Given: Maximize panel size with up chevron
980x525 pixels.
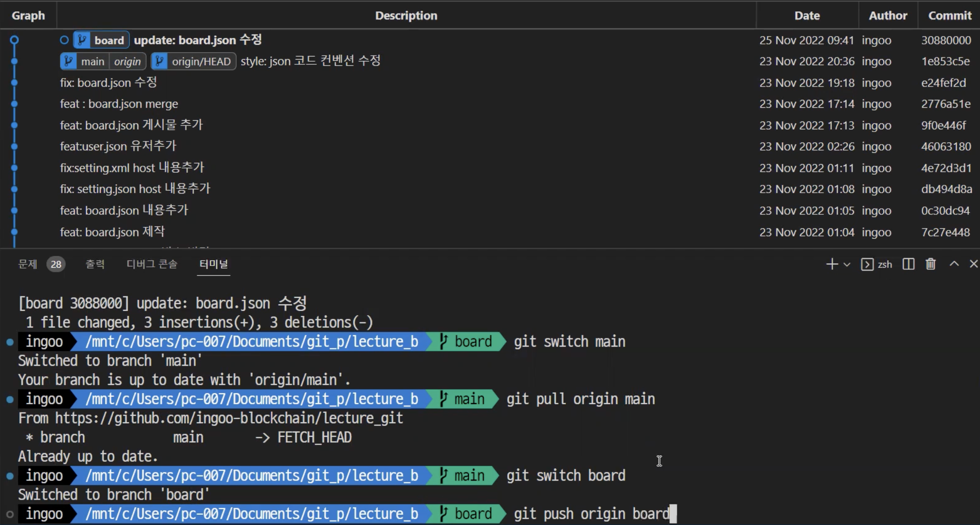Looking at the screenshot, I should tap(954, 264).
